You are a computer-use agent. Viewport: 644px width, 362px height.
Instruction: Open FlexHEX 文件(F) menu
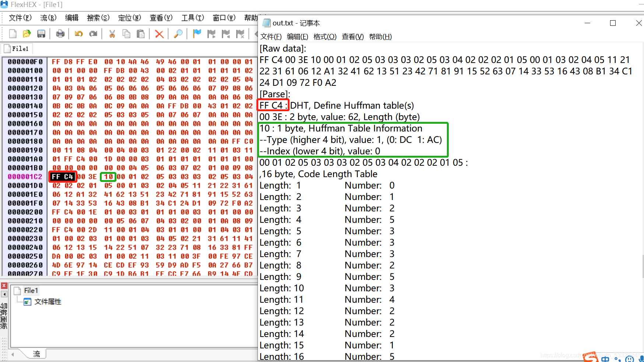[x=20, y=18]
